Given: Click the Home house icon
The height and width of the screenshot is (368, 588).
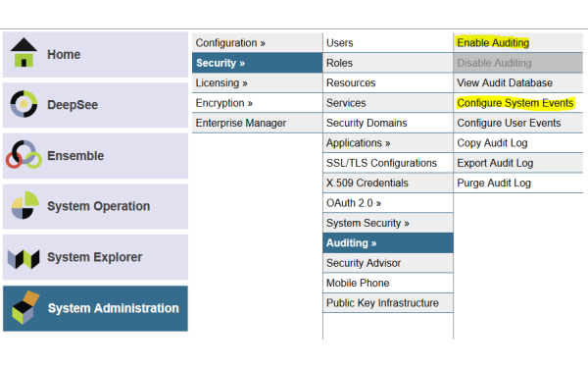Looking at the screenshot, I should 24,53.
